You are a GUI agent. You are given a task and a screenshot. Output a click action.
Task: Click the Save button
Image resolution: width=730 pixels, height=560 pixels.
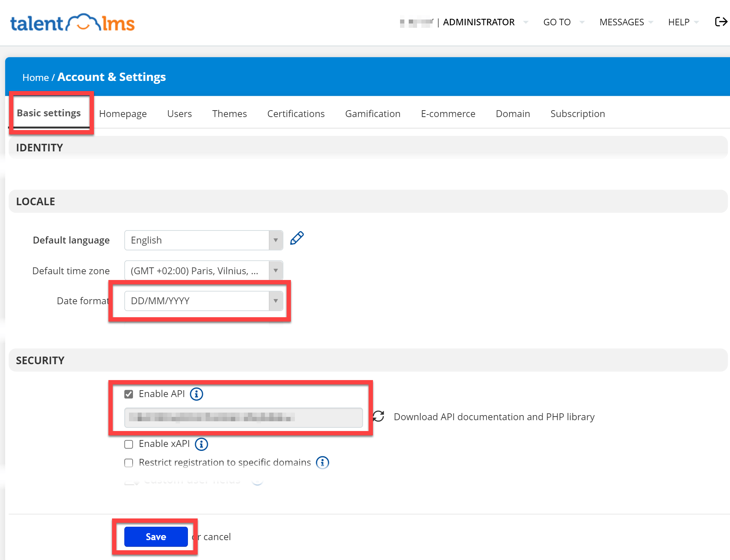[x=156, y=537]
